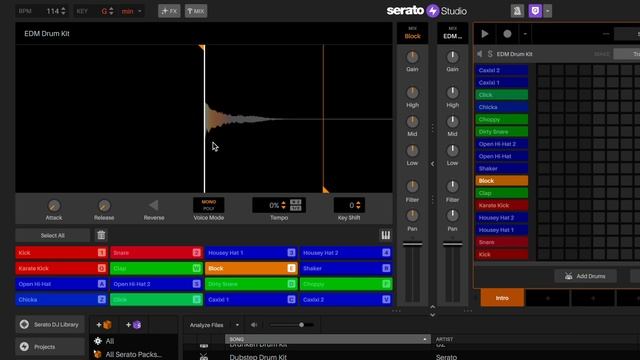The image size is (640, 360).
Task: Click the purple shield icon in header
Action: [535, 11]
